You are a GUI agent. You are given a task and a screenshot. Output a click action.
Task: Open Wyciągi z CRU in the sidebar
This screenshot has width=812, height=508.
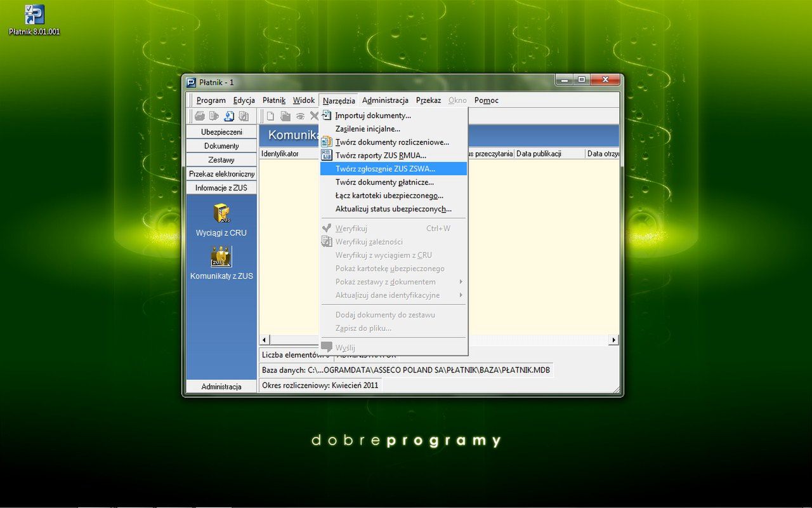[x=221, y=220]
